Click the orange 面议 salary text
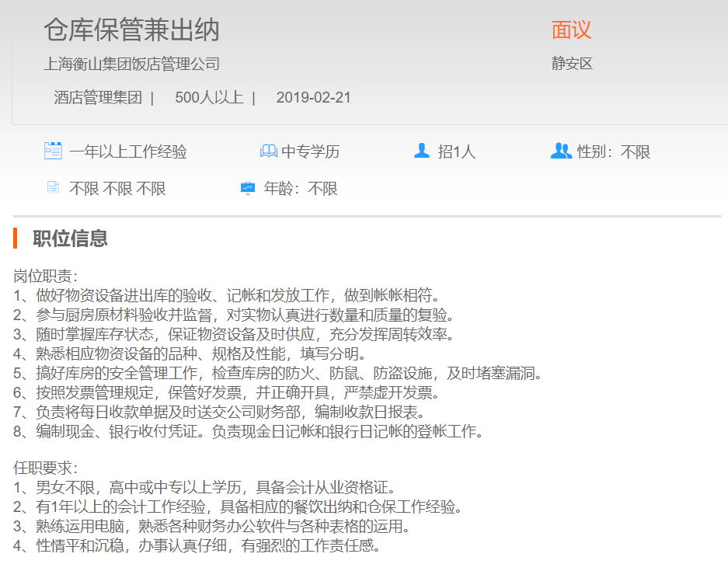 coord(571,30)
